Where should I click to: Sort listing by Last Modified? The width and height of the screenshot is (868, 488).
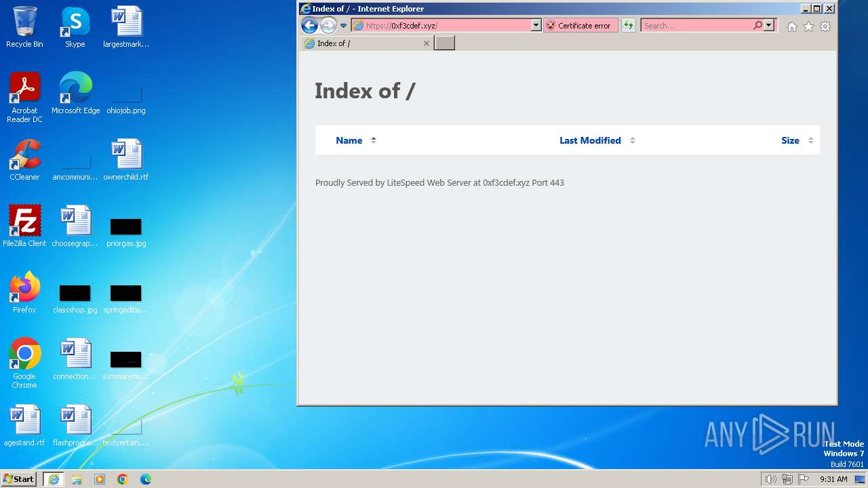[590, 140]
